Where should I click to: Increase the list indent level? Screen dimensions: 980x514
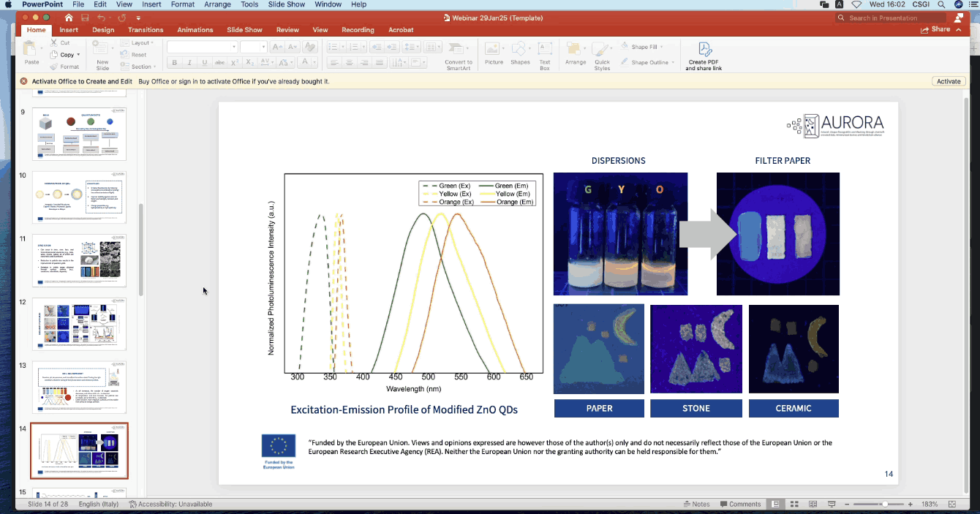click(392, 47)
